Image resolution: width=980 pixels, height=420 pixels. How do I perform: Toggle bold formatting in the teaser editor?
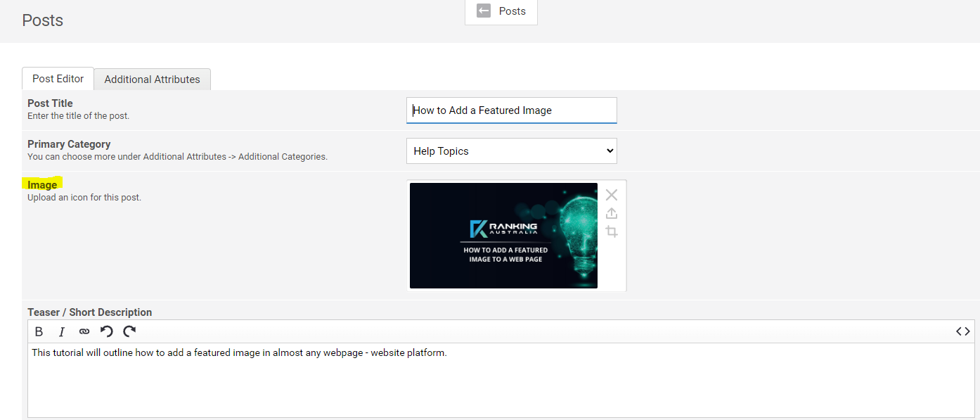(39, 331)
